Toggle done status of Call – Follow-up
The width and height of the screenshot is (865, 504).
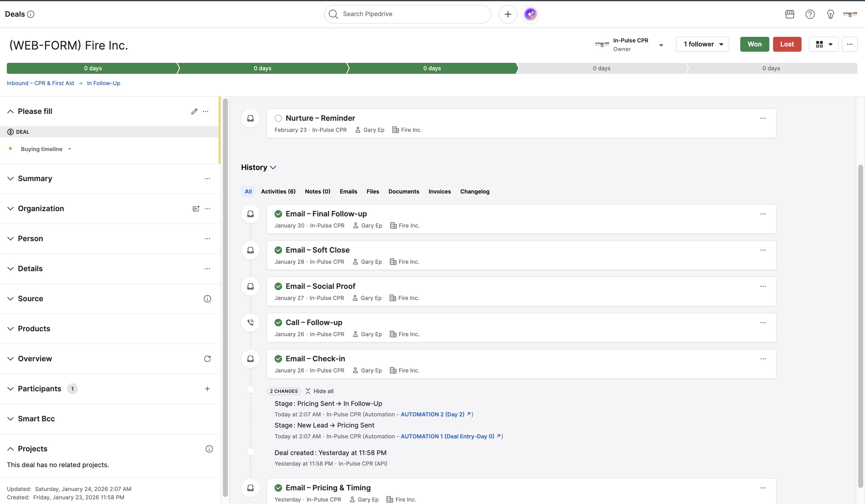[278, 322]
